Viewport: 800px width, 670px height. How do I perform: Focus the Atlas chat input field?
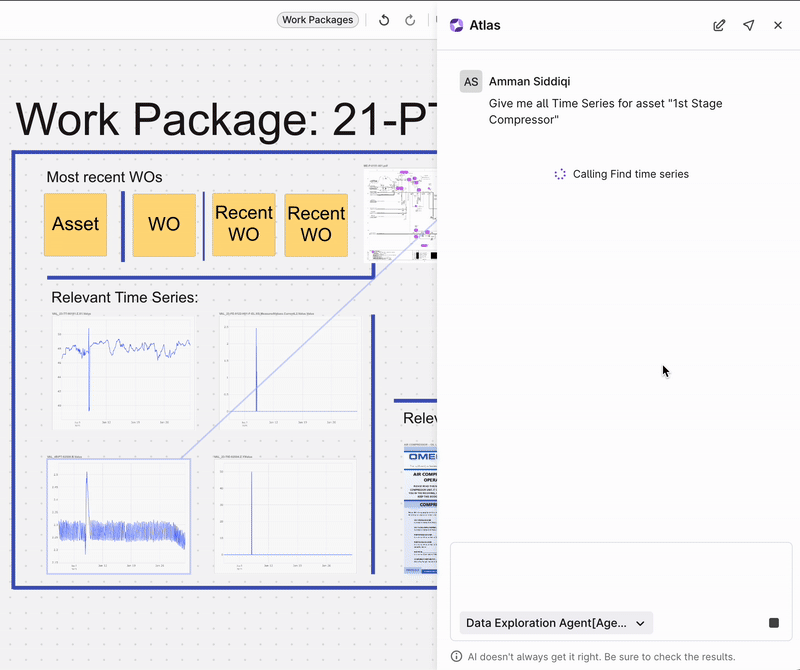click(620, 576)
